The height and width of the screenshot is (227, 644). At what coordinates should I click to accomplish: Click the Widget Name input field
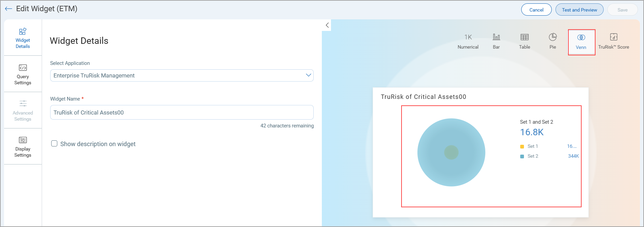pyautogui.click(x=182, y=112)
